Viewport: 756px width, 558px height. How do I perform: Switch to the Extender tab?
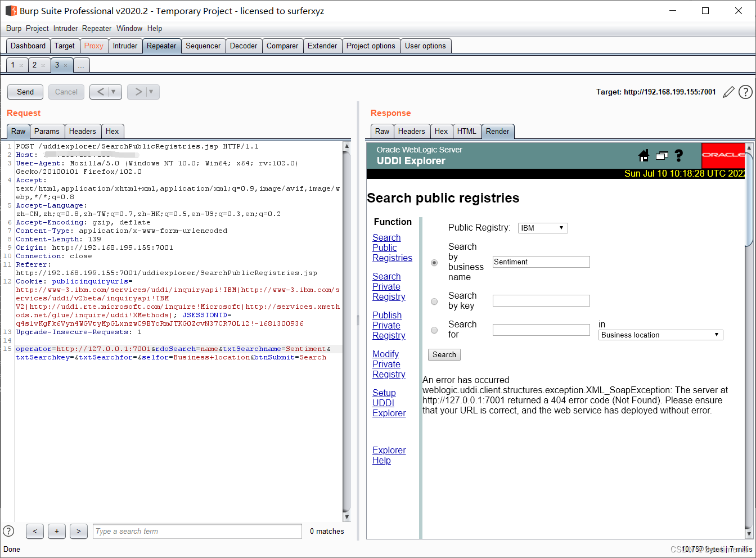(322, 46)
